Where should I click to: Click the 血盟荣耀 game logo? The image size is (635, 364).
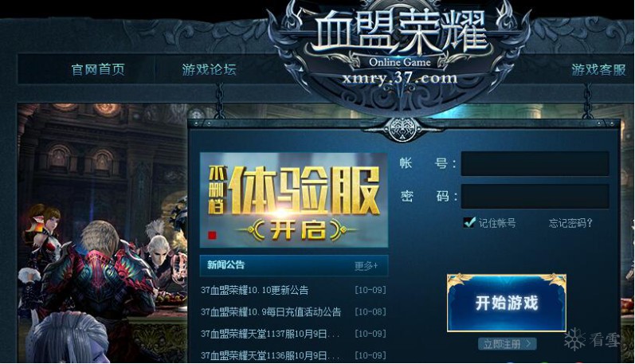coord(400,33)
